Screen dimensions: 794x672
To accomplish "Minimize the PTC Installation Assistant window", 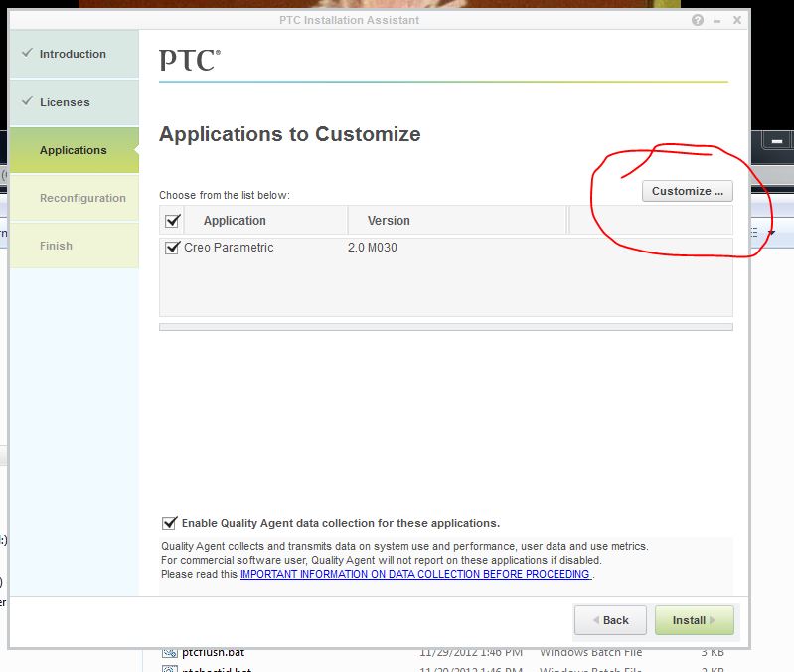I will tap(717, 21).
